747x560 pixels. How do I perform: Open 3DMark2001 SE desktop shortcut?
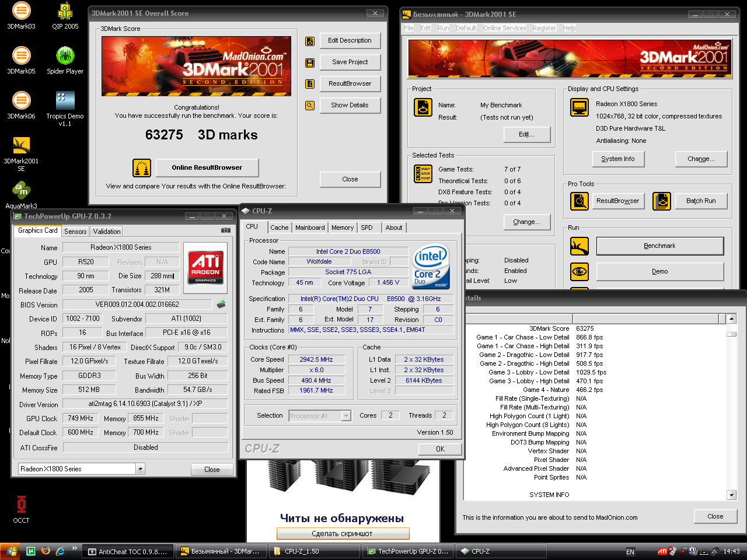pyautogui.click(x=21, y=153)
